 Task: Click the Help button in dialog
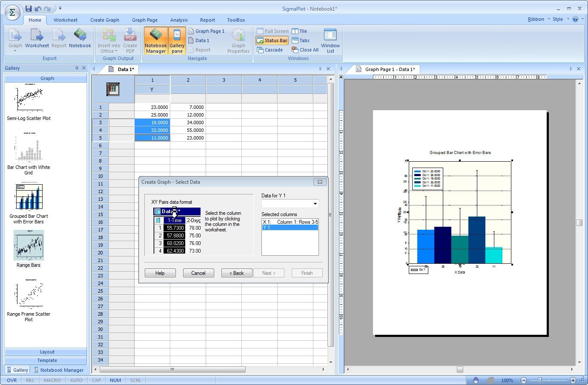[x=160, y=273]
